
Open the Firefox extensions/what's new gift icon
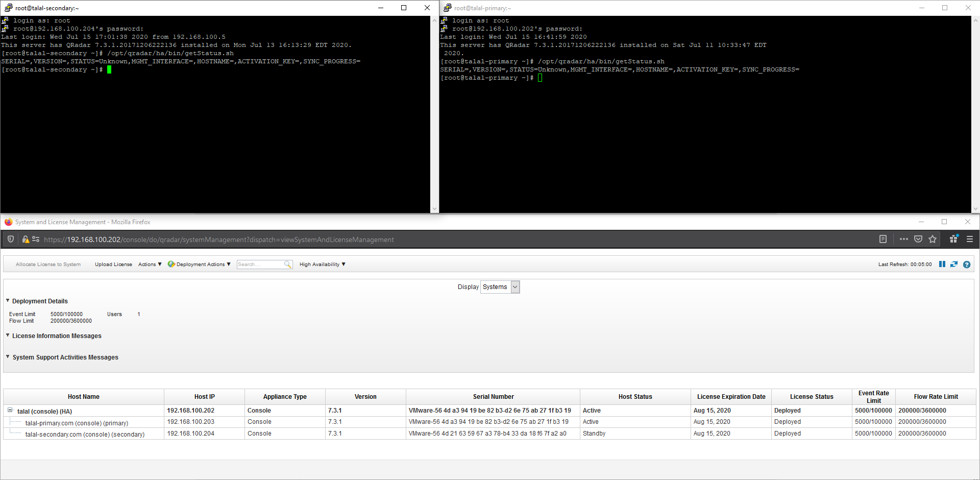coord(953,238)
